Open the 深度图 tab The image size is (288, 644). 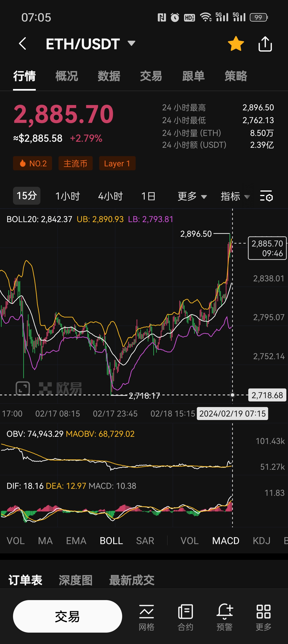(x=75, y=580)
